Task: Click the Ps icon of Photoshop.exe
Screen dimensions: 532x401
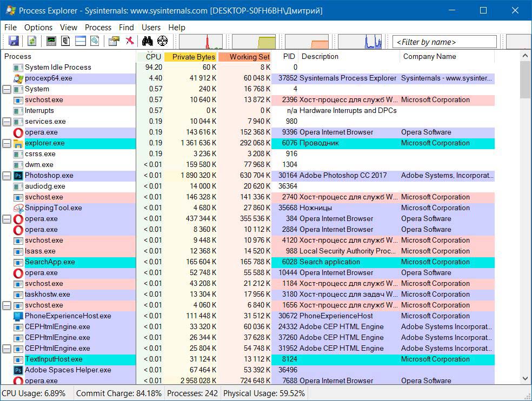Action: tap(18, 176)
